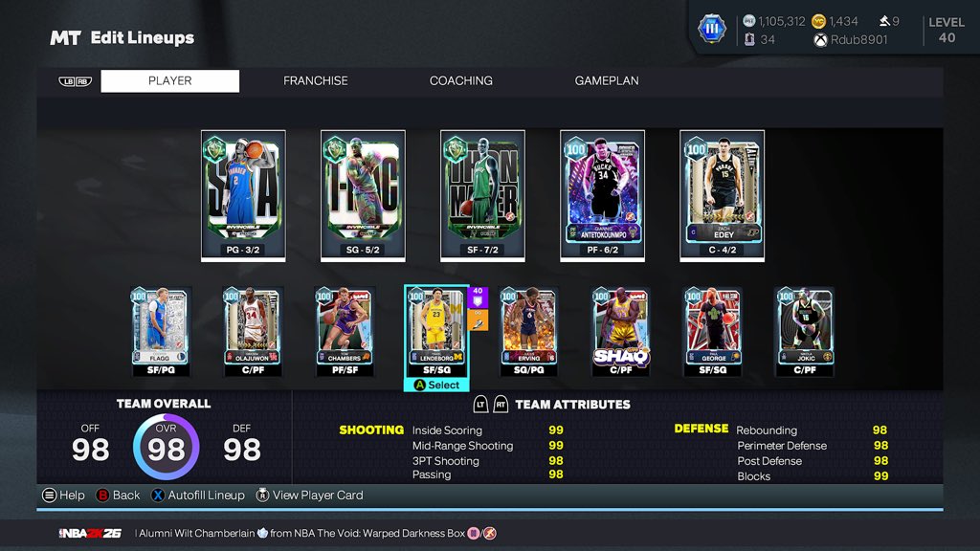Click the diamond gem icon in ticker
Viewport: 980px width, 551px height.
point(262,533)
